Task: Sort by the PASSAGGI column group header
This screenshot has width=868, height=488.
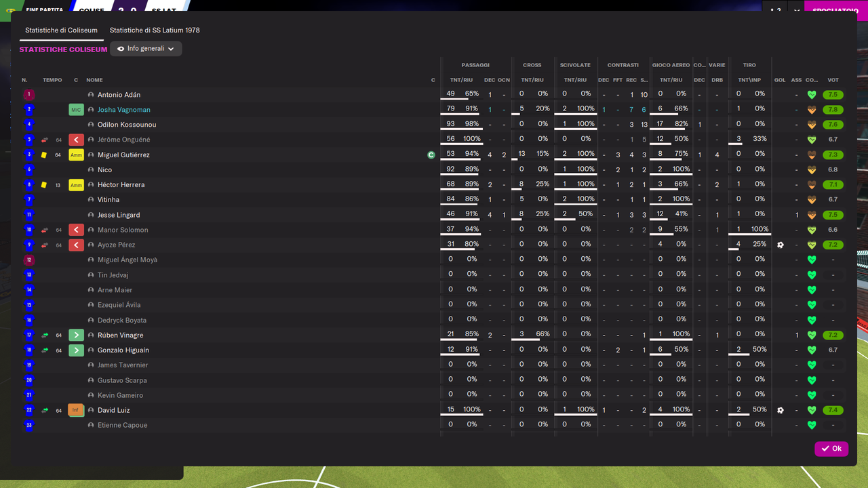Action: click(x=475, y=65)
